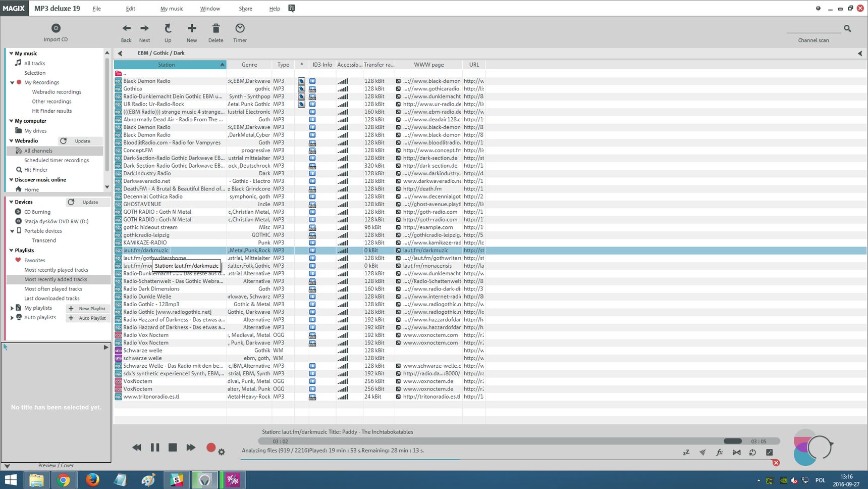Viewport: 868px width, 489px height.
Task: Open the Share menu
Action: (246, 9)
